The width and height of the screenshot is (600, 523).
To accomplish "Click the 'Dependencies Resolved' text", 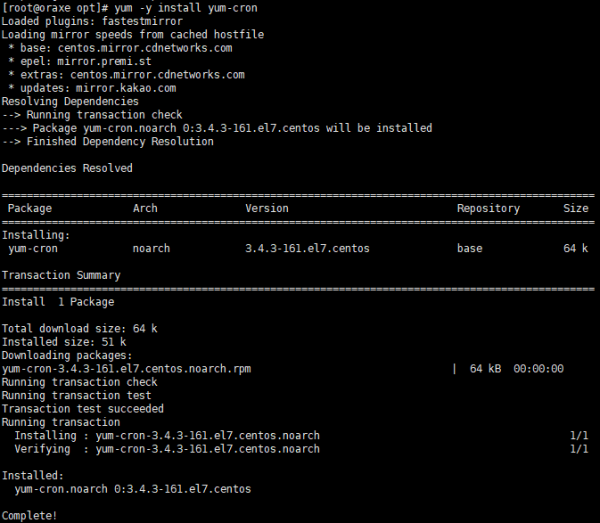I will (x=67, y=168).
